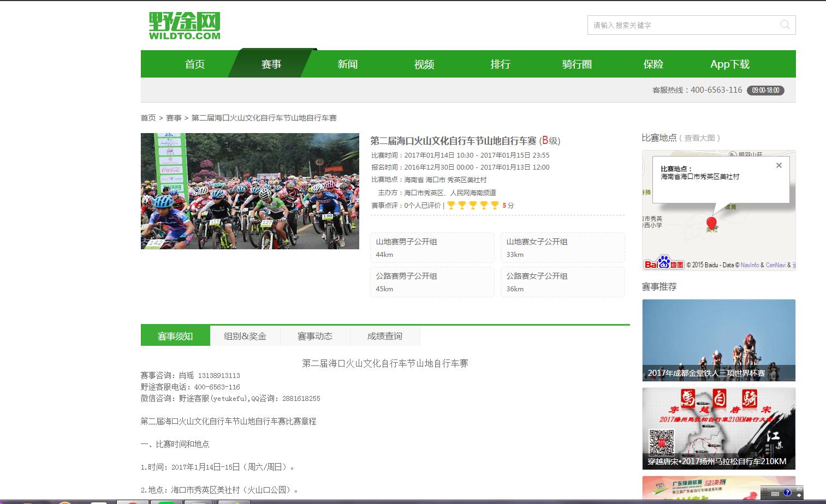This screenshot has height=504, width=826.
Task: Switch to the 成绩查询 tab
Action: tap(385, 336)
